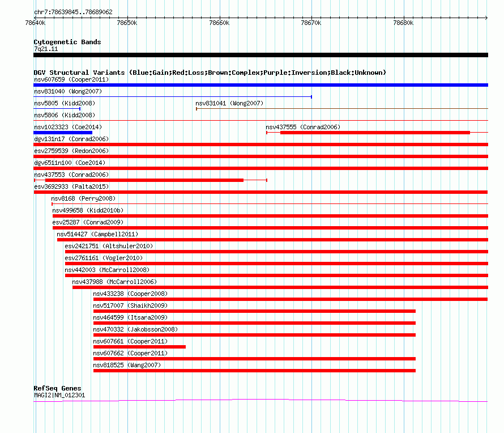Open variant nsv517007 (Shaikh2009)

coord(130,305)
